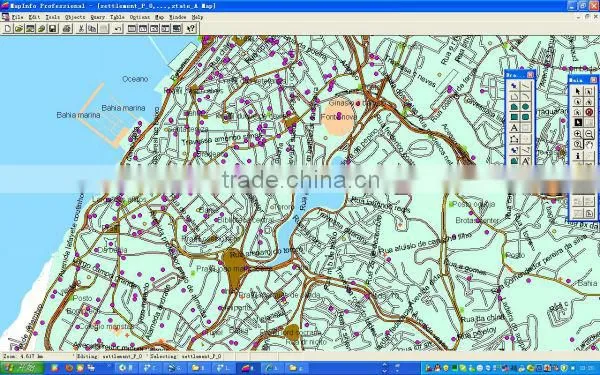Choose the Select arrow tool

577,91
